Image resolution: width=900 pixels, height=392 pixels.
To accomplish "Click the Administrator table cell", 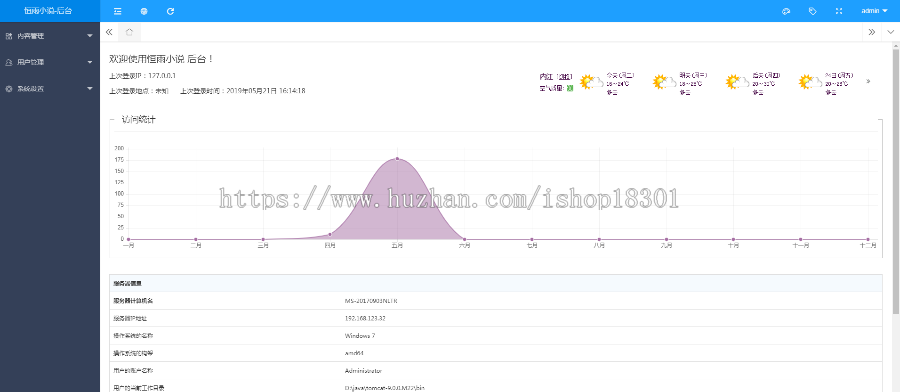I will pos(363,371).
